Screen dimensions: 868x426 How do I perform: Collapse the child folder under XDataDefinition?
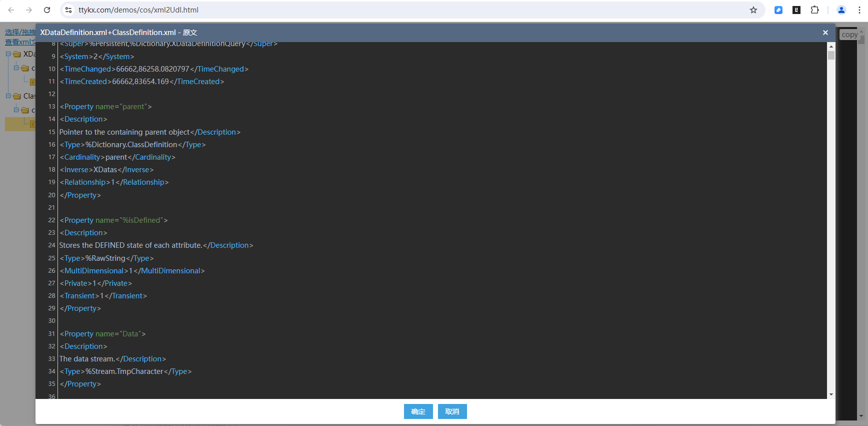coord(16,68)
